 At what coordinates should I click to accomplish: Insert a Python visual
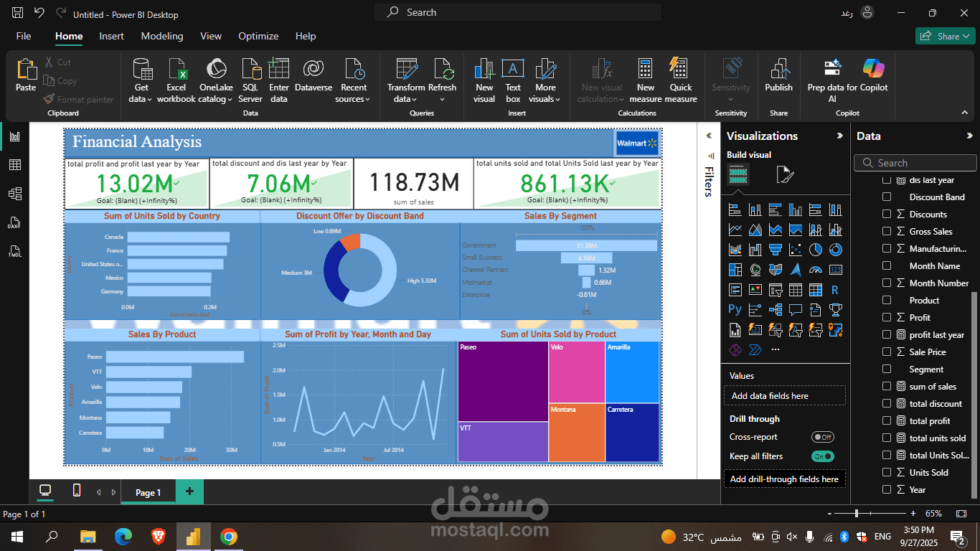pyautogui.click(x=734, y=309)
